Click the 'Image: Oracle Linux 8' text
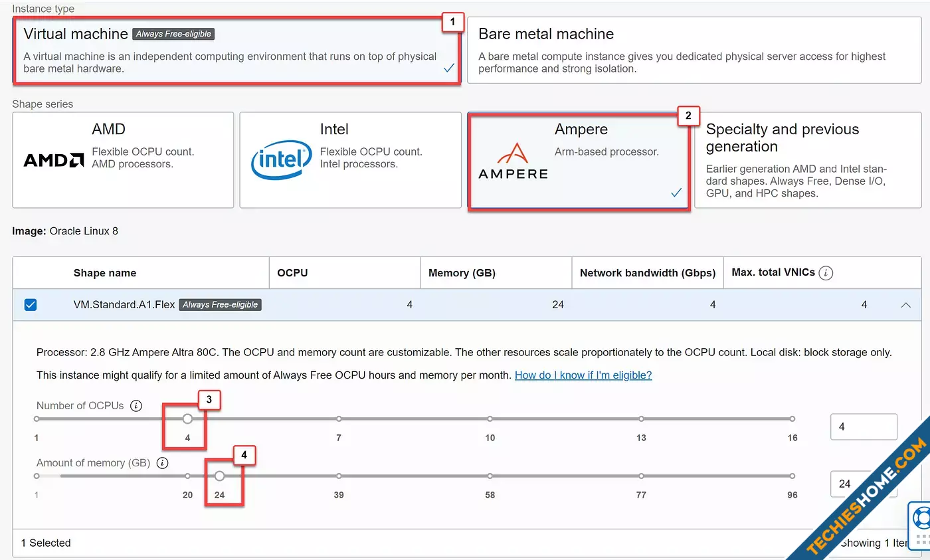930x560 pixels. click(x=65, y=231)
